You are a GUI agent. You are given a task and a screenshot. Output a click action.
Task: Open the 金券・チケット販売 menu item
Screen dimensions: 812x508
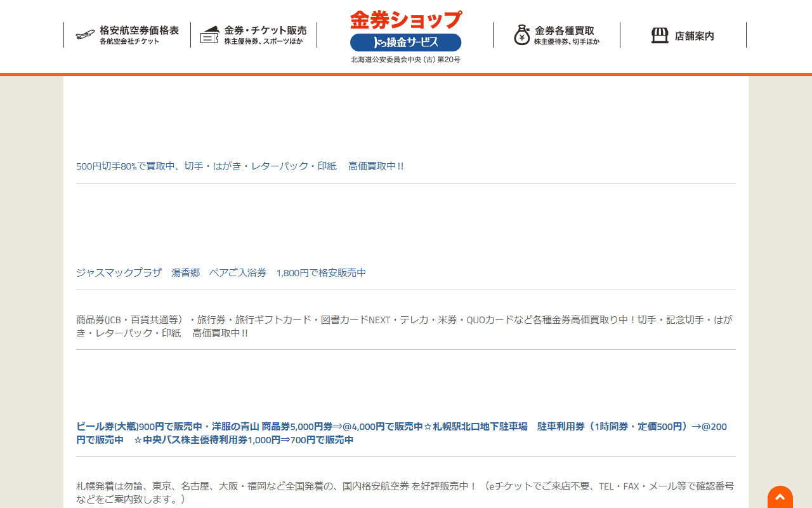point(254,35)
